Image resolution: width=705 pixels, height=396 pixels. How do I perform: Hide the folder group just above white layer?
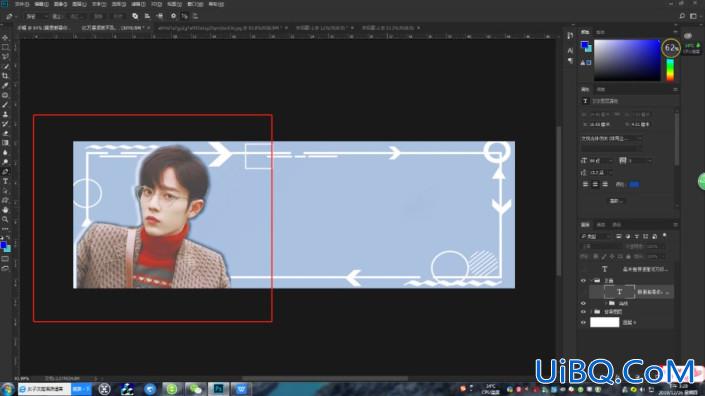583,312
